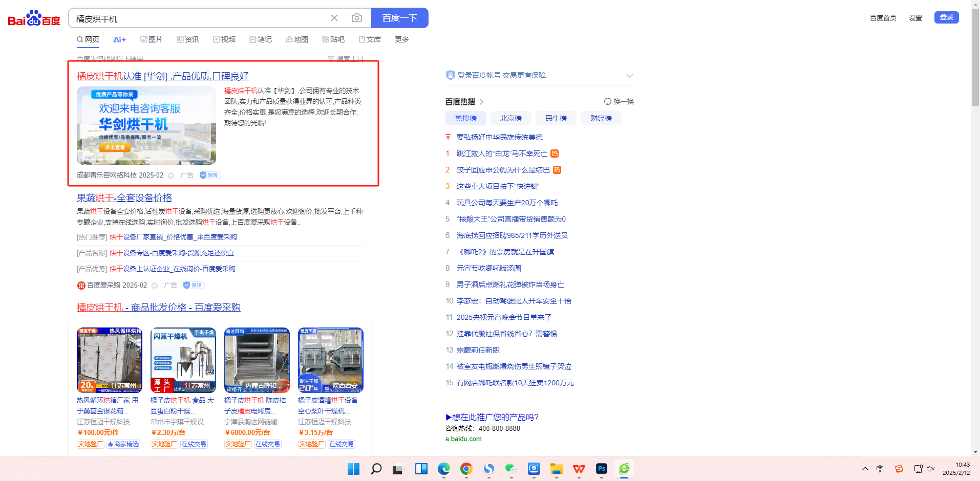This screenshot has height=481, width=980.
Task: Open WeChat from the taskbar
Action: click(x=511, y=469)
